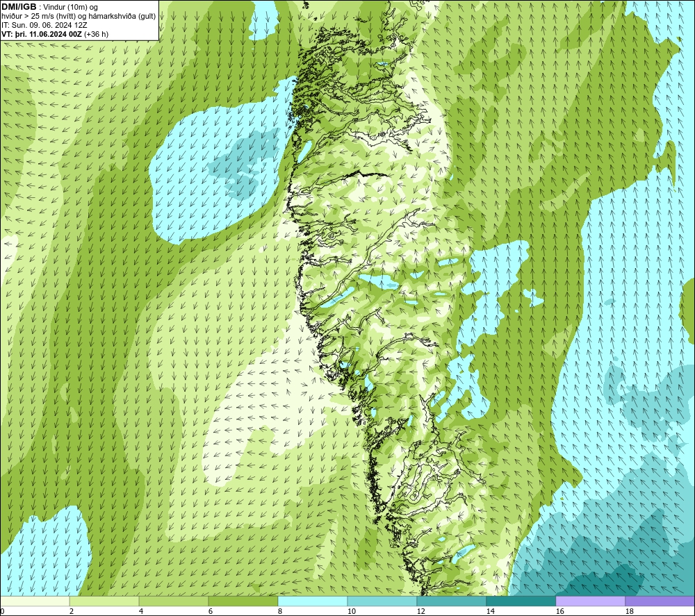This screenshot has height=616, width=695.
Task: Click the '6' scale label
Action: pyautogui.click(x=211, y=612)
